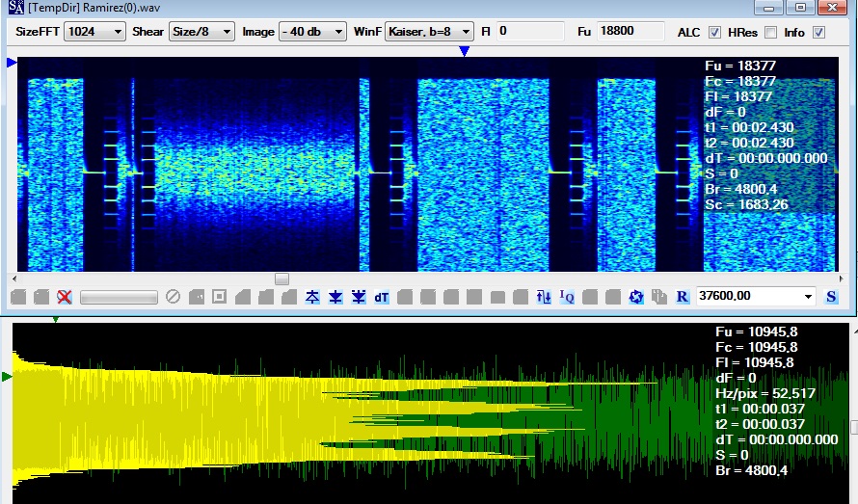Click the marker icon with double down arrow
This screenshot has height=504, width=858.
(x=359, y=297)
